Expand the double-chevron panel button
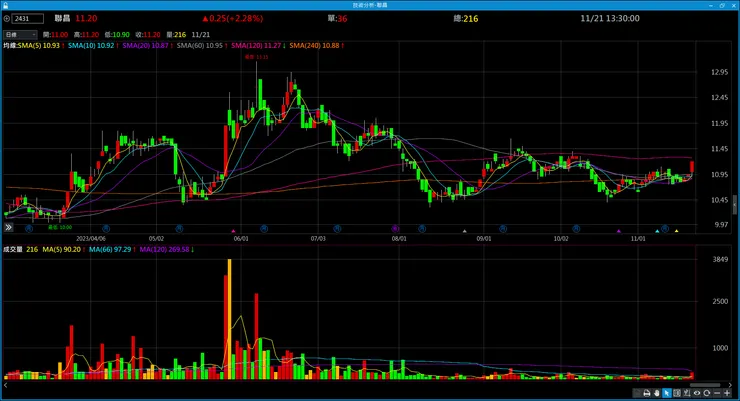 click(8, 227)
